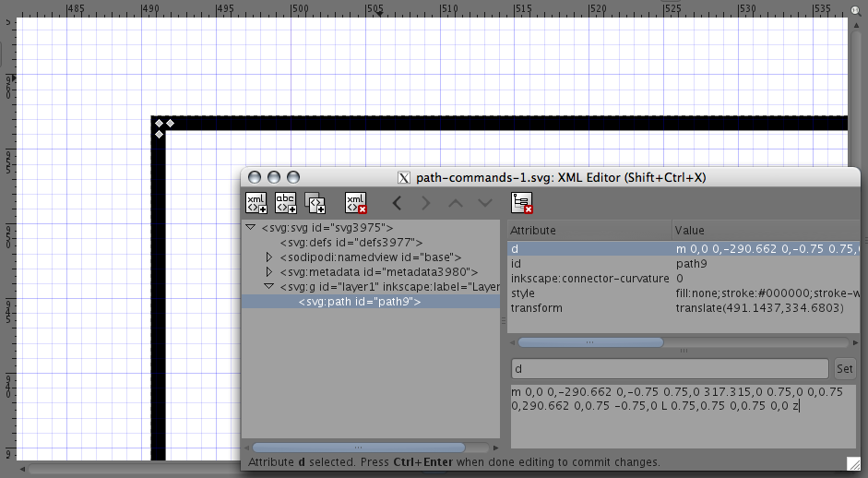Collapse the svg:g layer1 node
868x478 pixels.
(x=269, y=286)
